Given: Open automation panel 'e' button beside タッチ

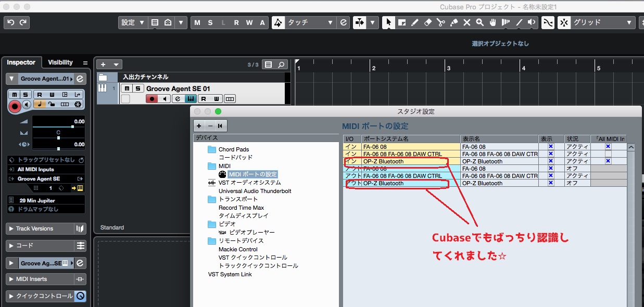Looking at the screenshot, I should pyautogui.click(x=344, y=22).
